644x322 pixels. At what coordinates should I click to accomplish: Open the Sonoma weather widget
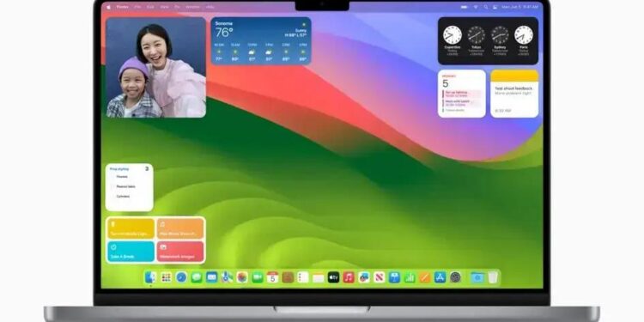pyautogui.click(x=261, y=41)
